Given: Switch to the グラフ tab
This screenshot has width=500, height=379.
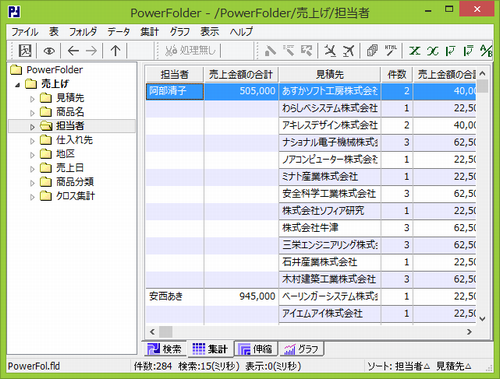Looking at the screenshot, I should tap(301, 349).
